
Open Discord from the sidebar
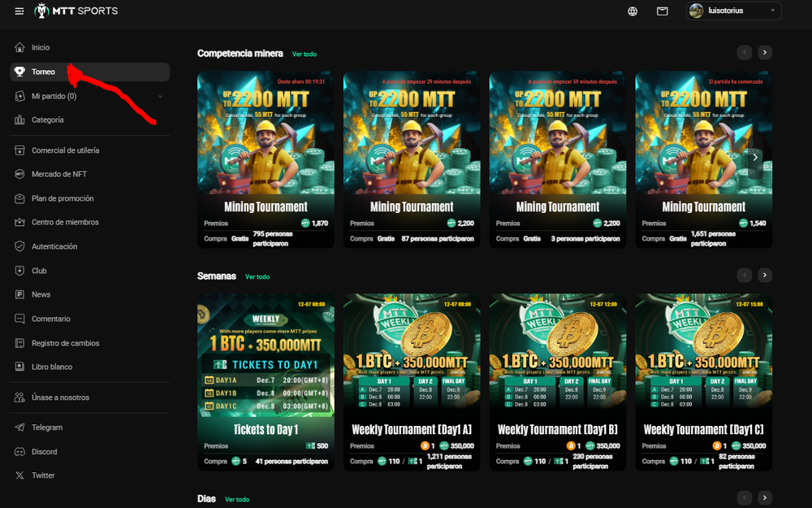(x=20, y=452)
